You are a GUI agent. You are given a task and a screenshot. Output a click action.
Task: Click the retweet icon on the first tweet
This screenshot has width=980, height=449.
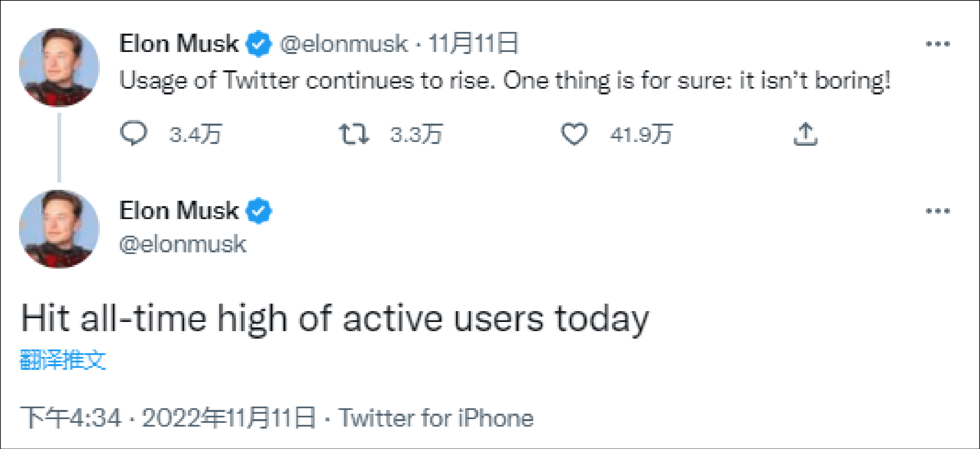click(354, 134)
